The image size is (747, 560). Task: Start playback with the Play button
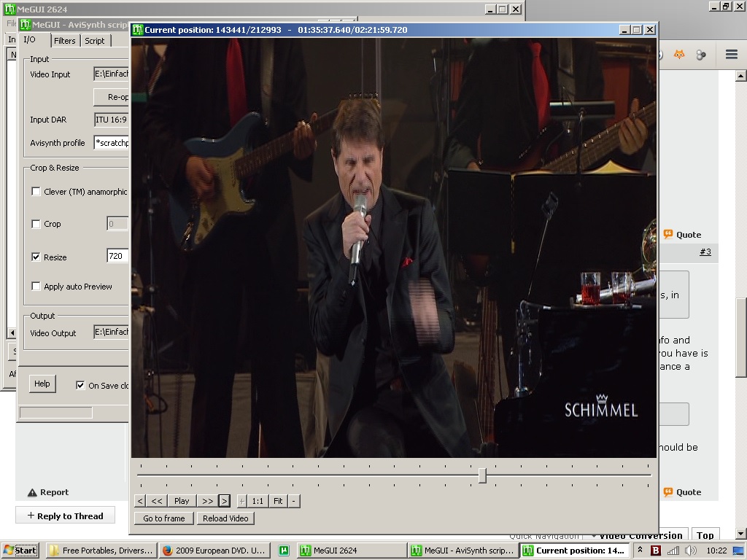tap(182, 501)
